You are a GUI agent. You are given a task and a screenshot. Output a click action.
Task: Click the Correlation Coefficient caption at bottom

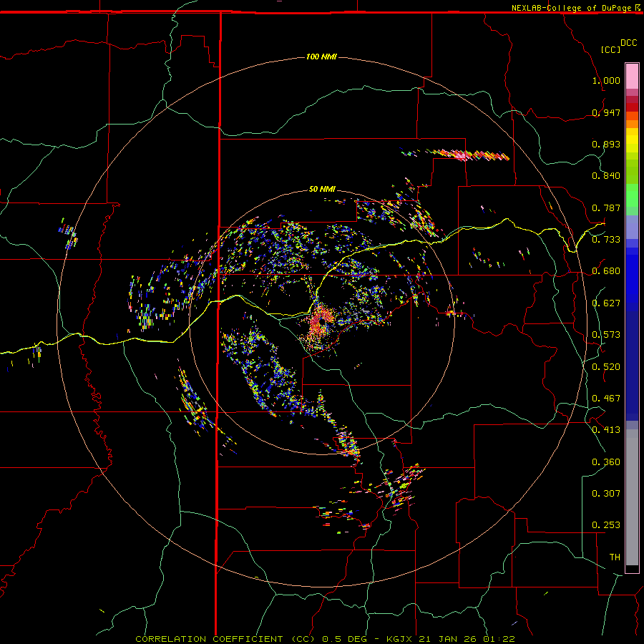pyautogui.click(x=325, y=639)
